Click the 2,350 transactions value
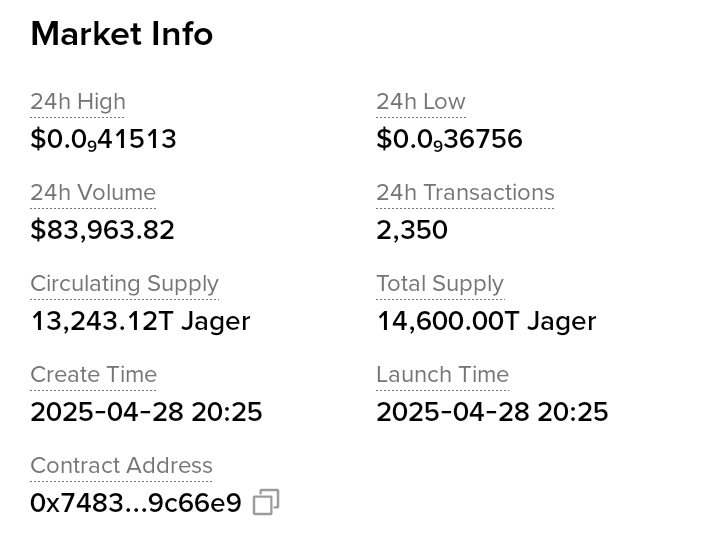Screen dimensions: 720x540 click(412, 230)
